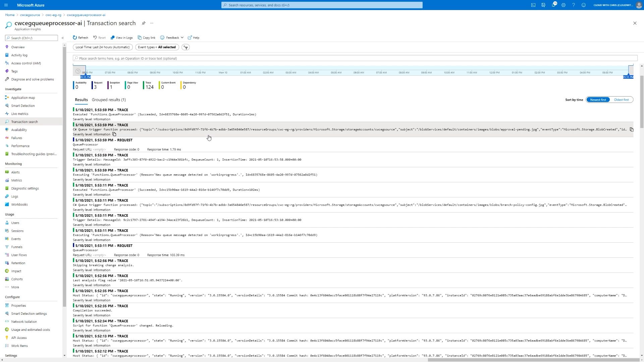Open Tags menu item

click(14, 71)
